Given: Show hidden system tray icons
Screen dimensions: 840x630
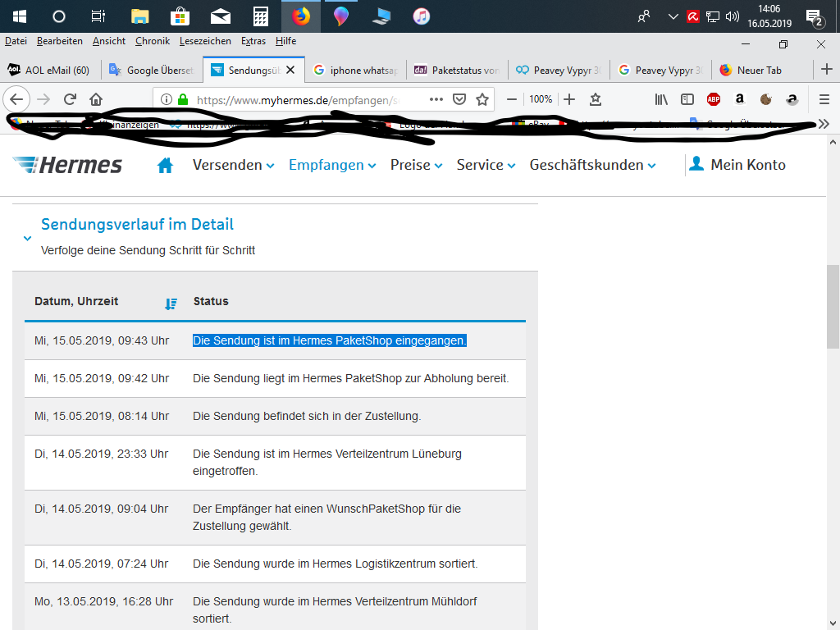Looking at the screenshot, I should pyautogui.click(x=673, y=16).
